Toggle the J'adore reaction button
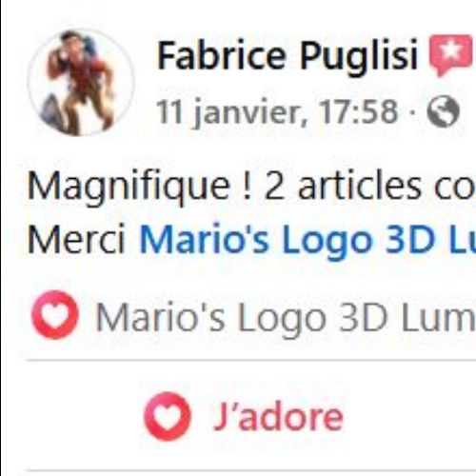This screenshot has width=476, height=476. click(x=244, y=416)
